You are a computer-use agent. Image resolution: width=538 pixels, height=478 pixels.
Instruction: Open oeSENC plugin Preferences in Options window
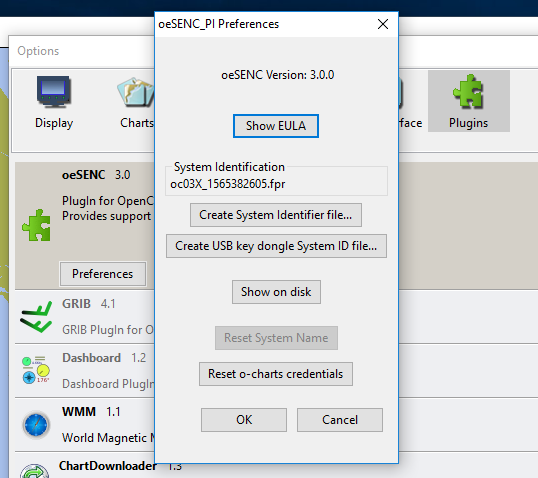(x=103, y=274)
